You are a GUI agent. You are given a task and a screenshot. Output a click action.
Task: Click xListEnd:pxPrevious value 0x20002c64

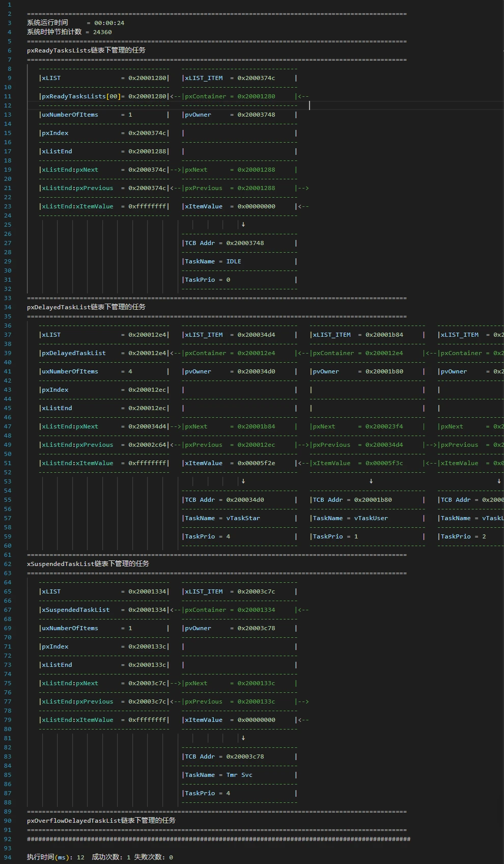pos(147,445)
